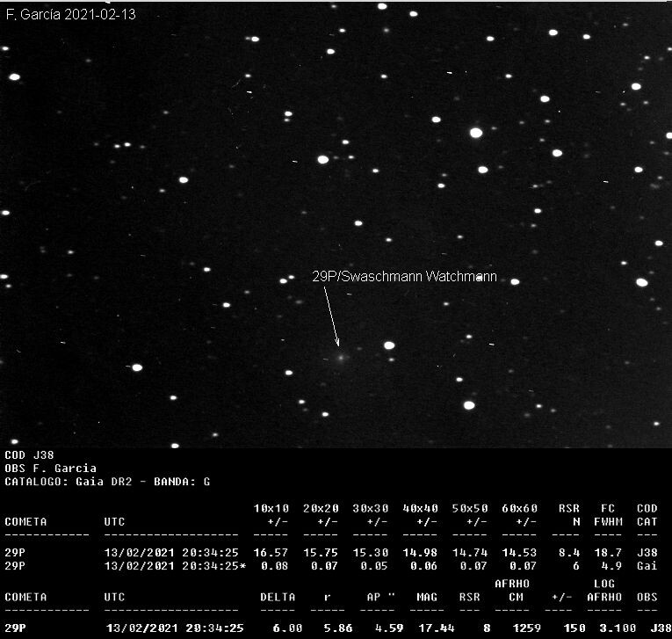The width and height of the screenshot is (672, 639).
Task: Click the magnitude value "16.57"
Action: tap(271, 553)
